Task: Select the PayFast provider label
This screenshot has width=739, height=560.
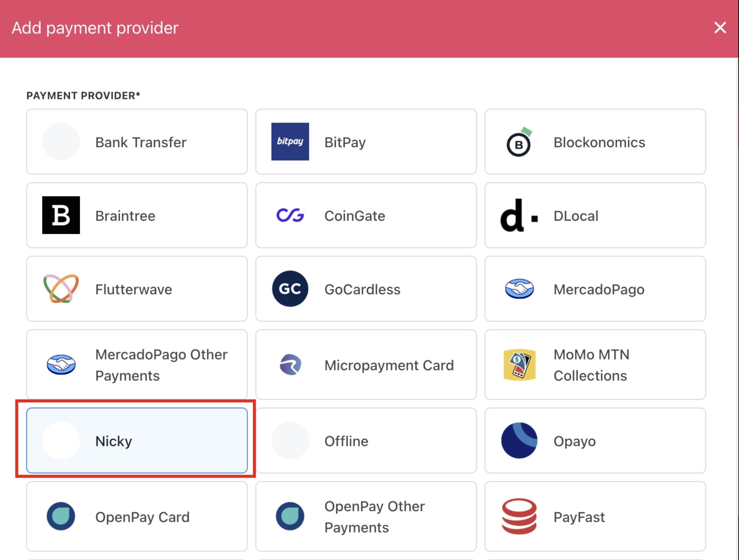Action: click(579, 517)
